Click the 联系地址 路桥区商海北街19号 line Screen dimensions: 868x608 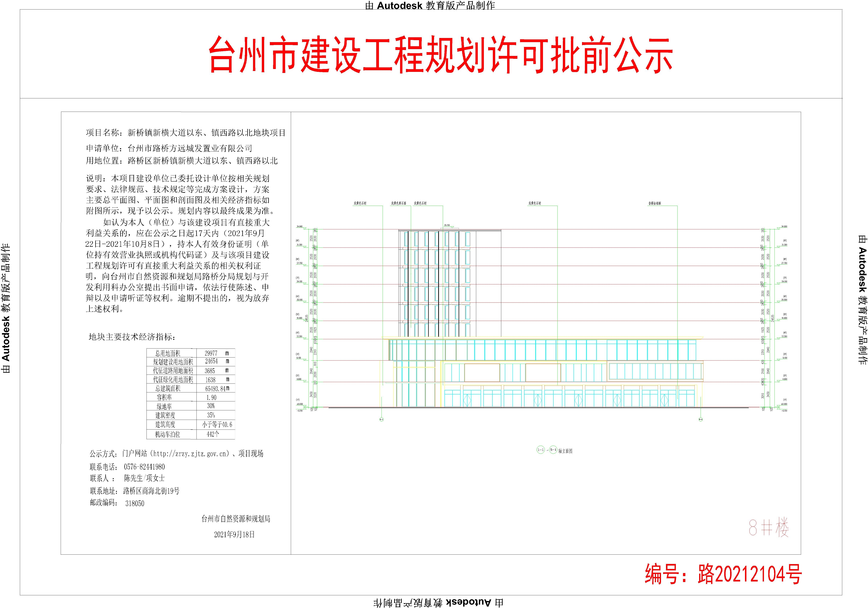pos(135,491)
